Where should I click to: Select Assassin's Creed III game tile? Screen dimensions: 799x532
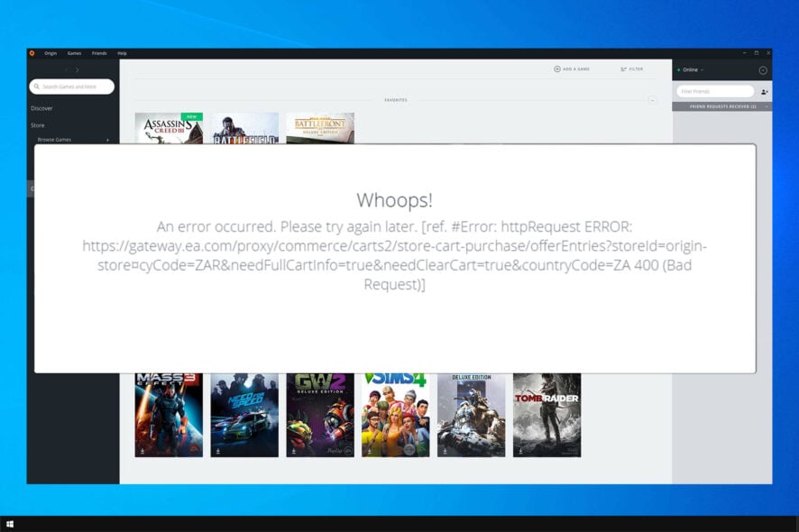click(169, 128)
